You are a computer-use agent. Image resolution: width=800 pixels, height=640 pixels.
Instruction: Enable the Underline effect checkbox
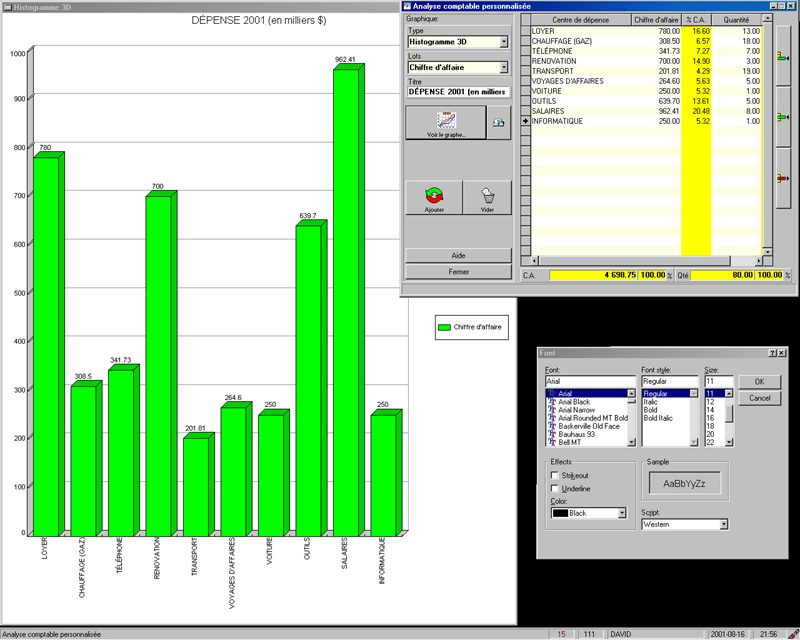coord(555,488)
